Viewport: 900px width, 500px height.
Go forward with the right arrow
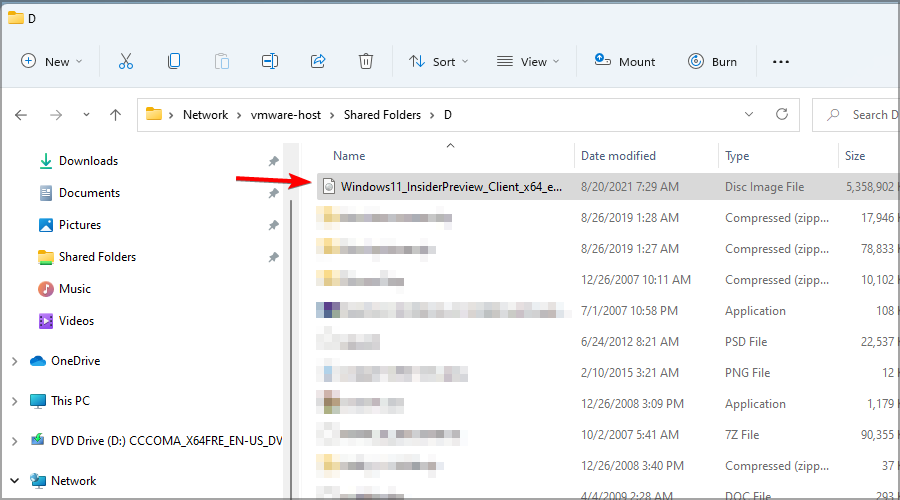(56, 115)
